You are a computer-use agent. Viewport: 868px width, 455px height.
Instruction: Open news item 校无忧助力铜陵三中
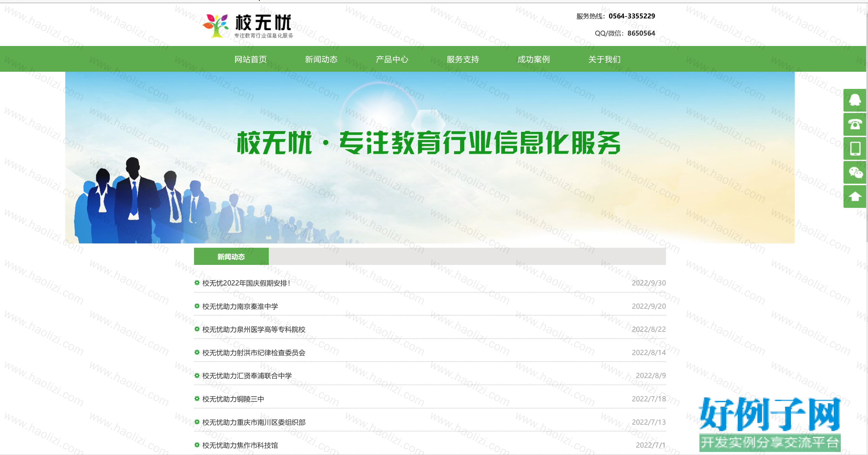(x=233, y=399)
